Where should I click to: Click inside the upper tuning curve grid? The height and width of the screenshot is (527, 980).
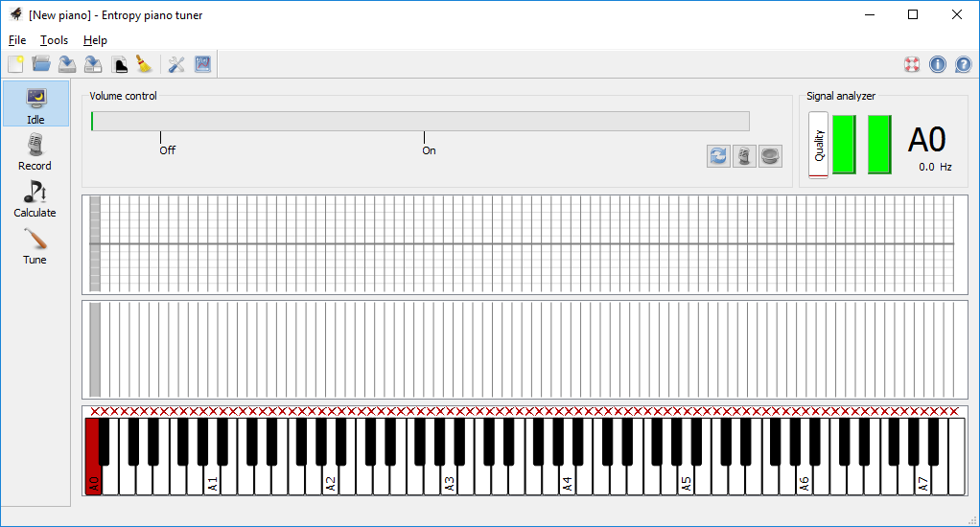coord(525,243)
